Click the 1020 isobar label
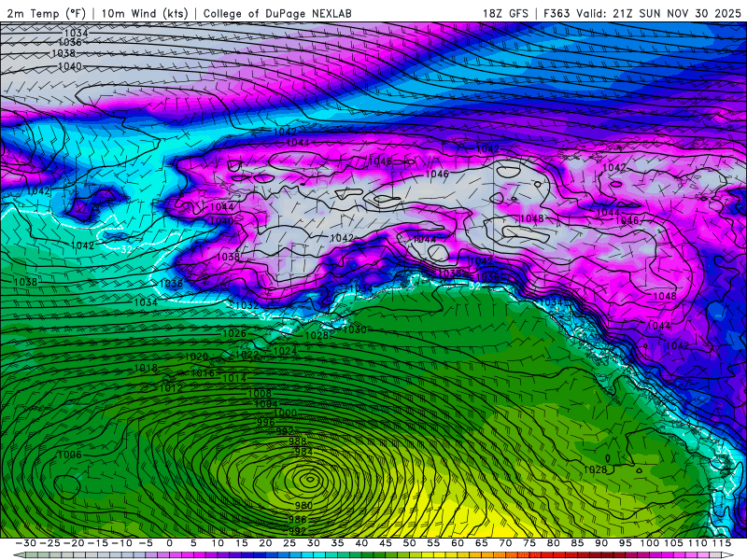The height and width of the screenshot is (560, 747). pyautogui.click(x=196, y=357)
